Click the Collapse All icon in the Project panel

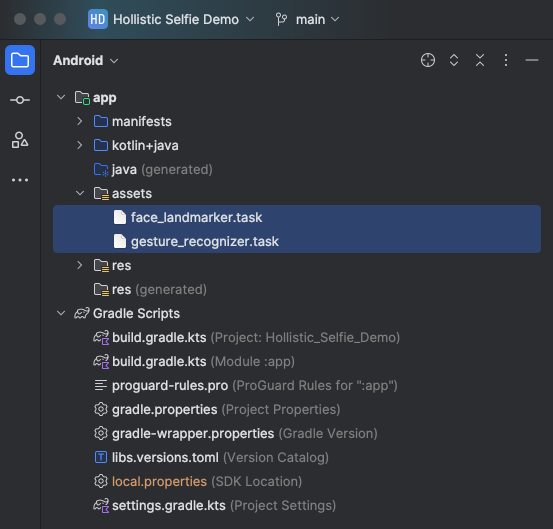coord(480,60)
